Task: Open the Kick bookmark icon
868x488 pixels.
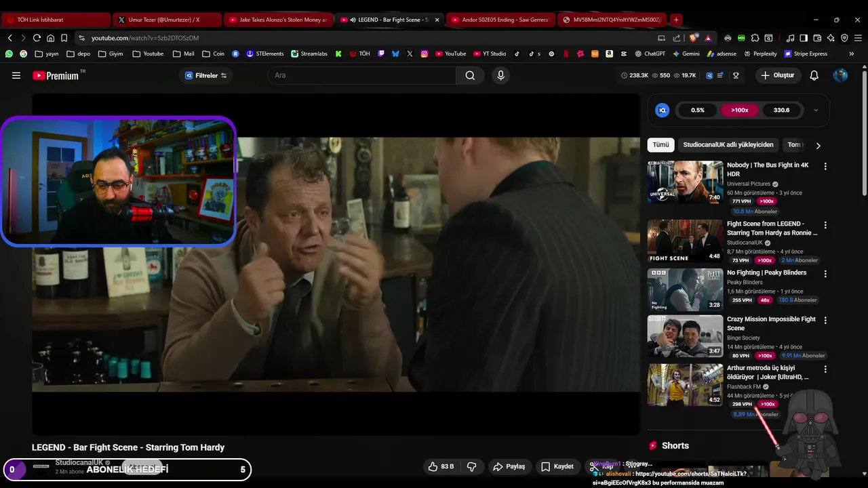Action: (338, 54)
